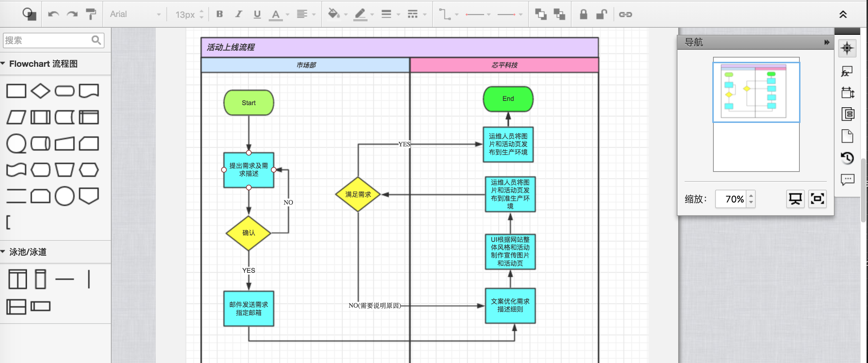Click the font color A icon

click(275, 15)
